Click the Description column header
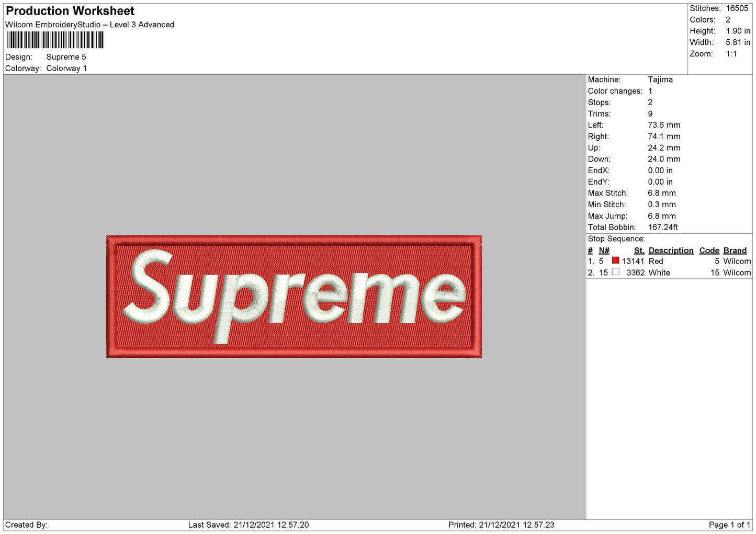Image resolution: width=756 pixels, height=534 pixels. click(671, 251)
